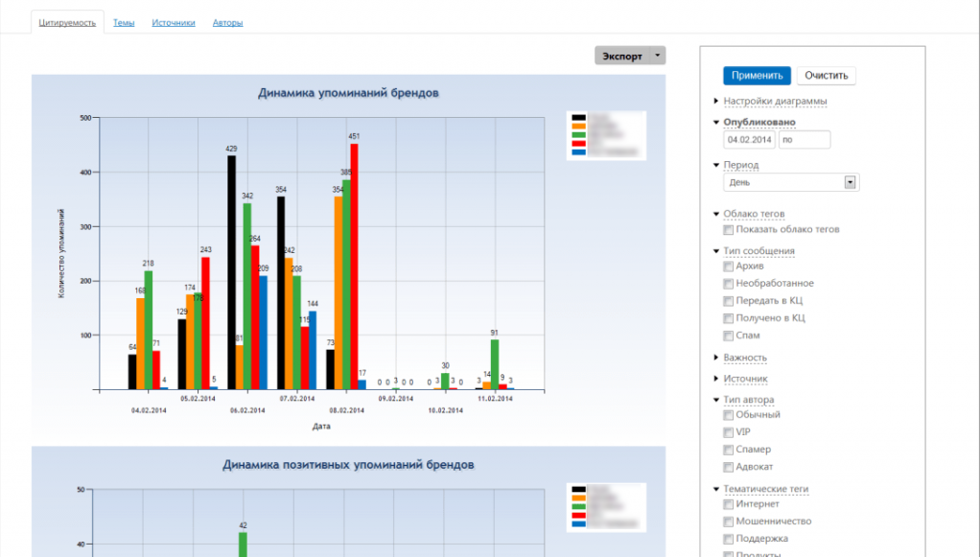Click red swatch in brand mentions legend
Image resolution: width=980 pixels, height=557 pixels.
[x=579, y=144]
